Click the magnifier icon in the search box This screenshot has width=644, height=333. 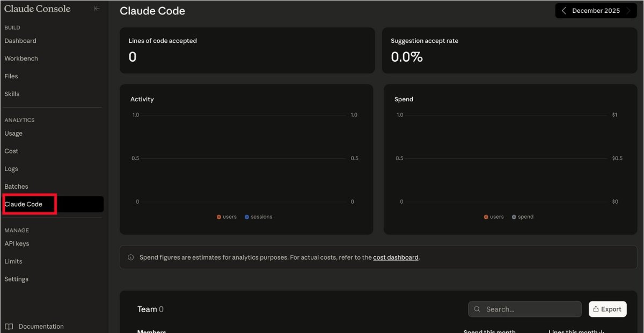pyautogui.click(x=477, y=309)
